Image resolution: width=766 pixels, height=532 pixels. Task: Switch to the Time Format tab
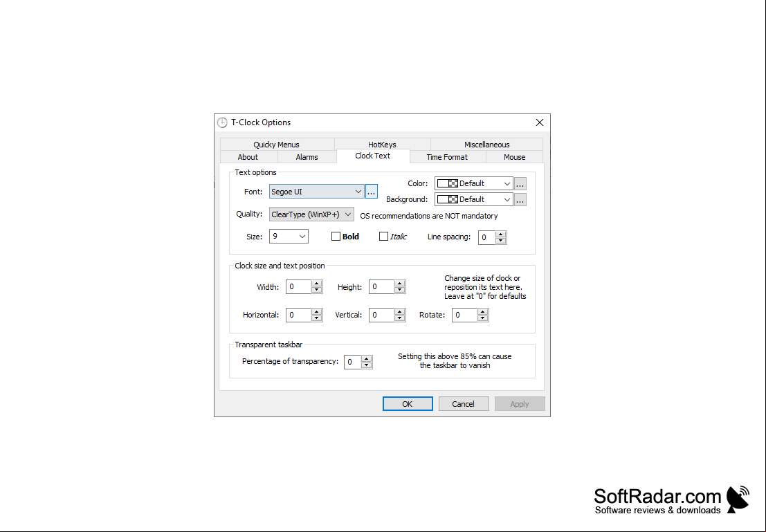click(x=447, y=157)
